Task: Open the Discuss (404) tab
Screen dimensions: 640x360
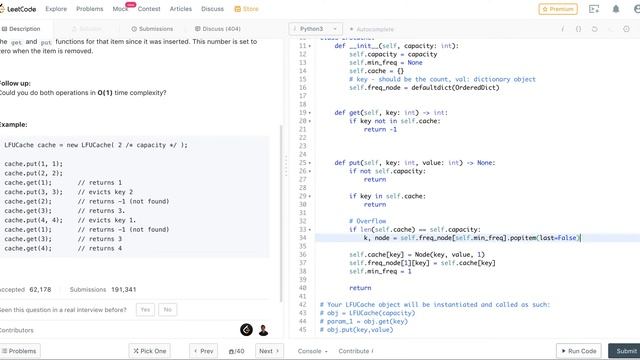Action: 218,29
